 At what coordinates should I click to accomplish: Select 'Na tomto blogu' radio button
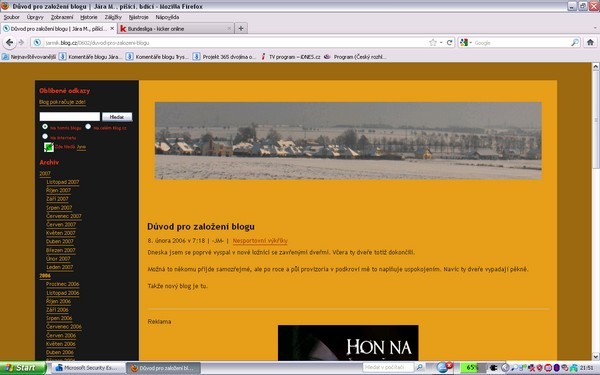pos(45,126)
